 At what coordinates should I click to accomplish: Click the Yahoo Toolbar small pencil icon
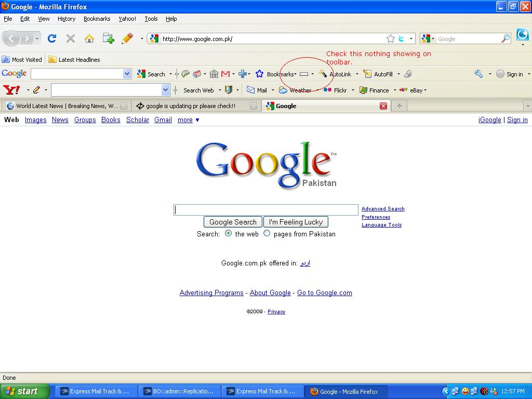pos(37,90)
